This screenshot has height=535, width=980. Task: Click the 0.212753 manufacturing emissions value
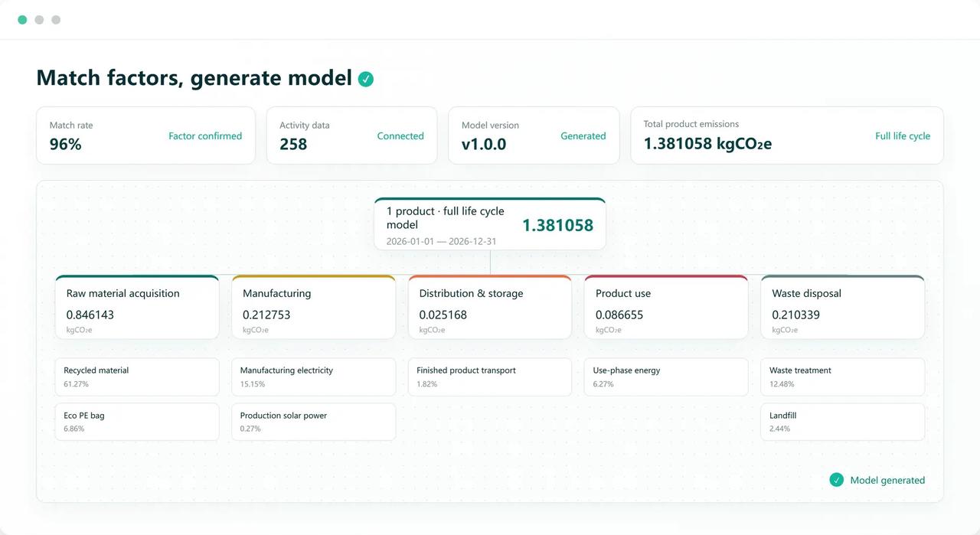(266, 315)
